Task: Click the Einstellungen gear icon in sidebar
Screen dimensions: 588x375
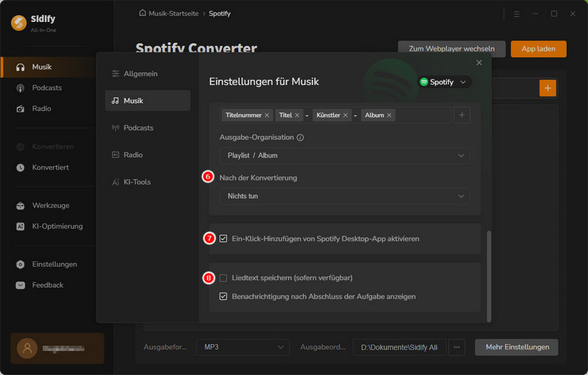Action: 21,265
